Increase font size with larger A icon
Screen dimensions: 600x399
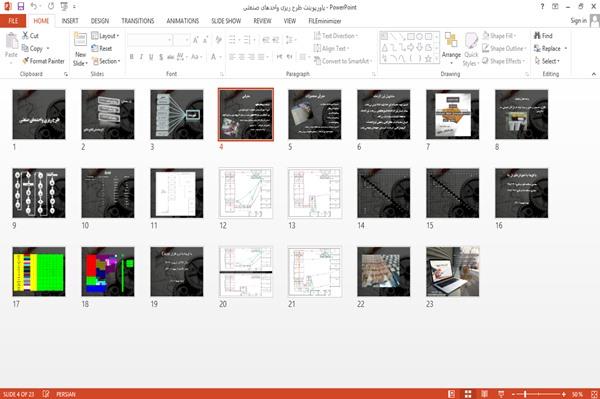click(196, 40)
